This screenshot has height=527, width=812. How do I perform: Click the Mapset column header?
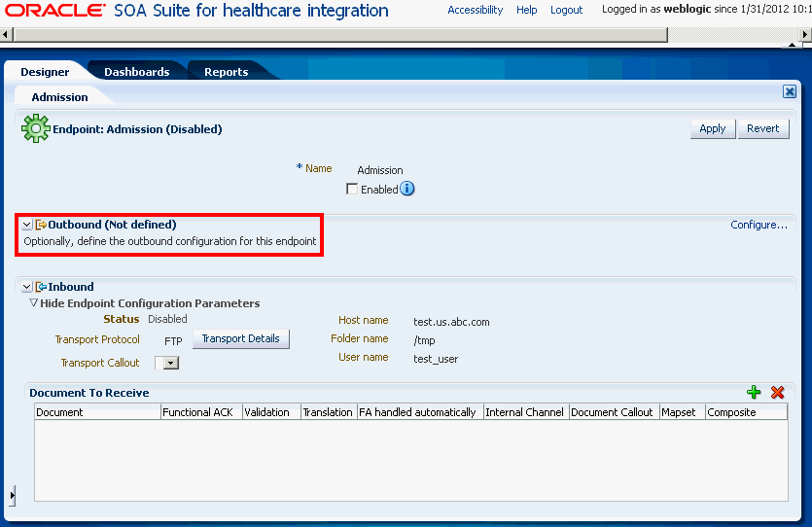point(683,412)
